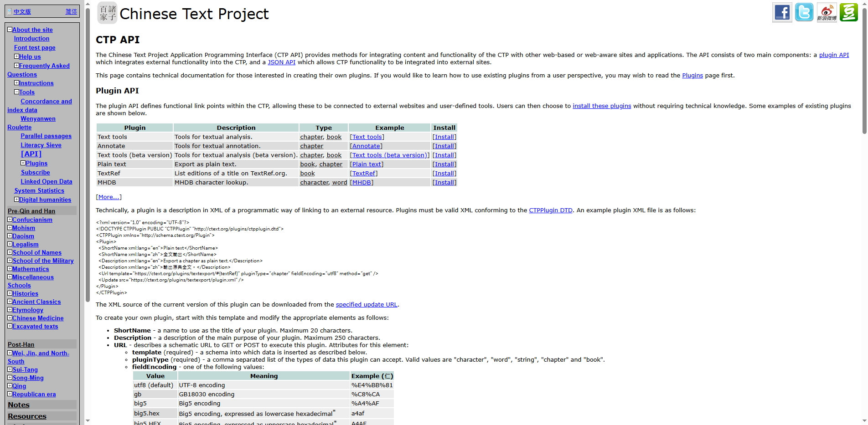Open the CTPPlugin DTD link
Image resolution: width=868 pixels, height=425 pixels.
tap(550, 210)
